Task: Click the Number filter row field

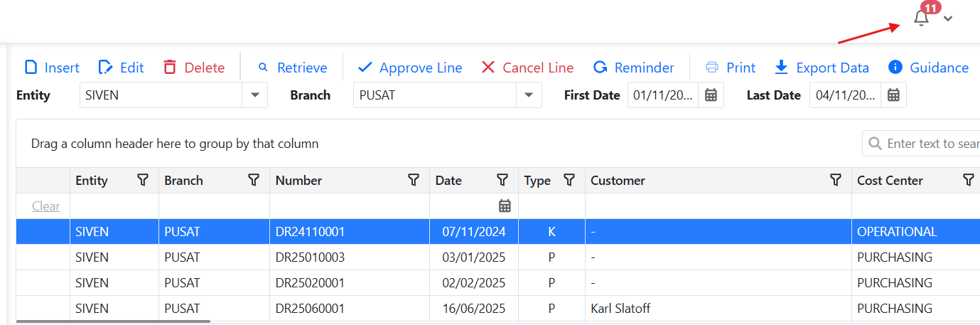Action: (349, 206)
